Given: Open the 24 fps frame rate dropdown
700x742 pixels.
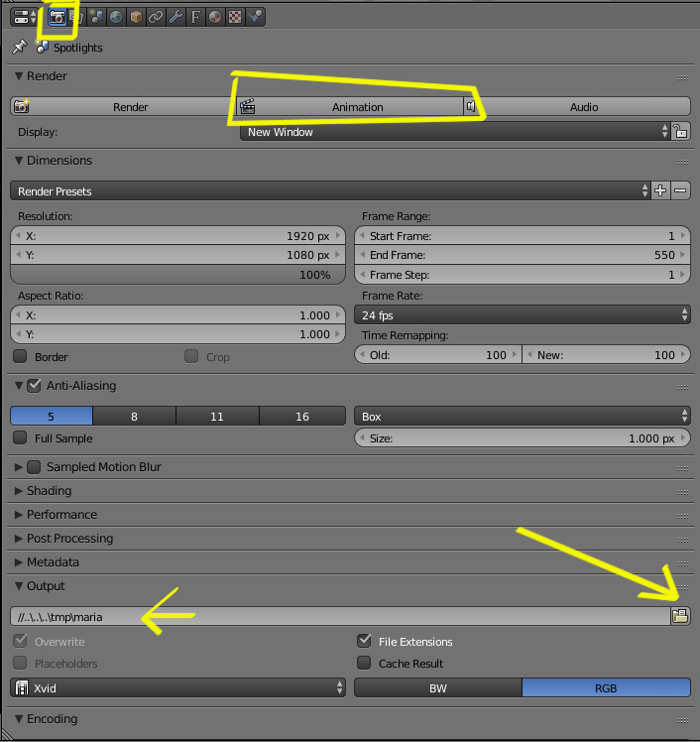Looking at the screenshot, I should 523,315.
